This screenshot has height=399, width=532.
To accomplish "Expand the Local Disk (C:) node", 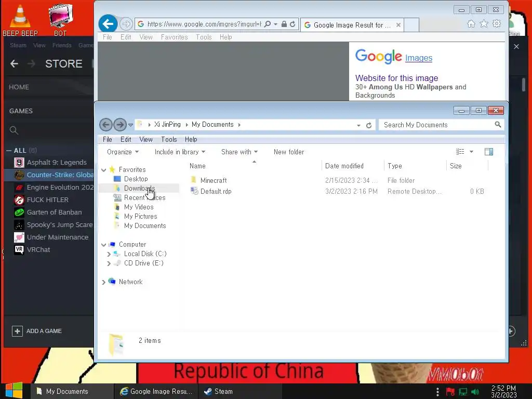I will pos(109,254).
